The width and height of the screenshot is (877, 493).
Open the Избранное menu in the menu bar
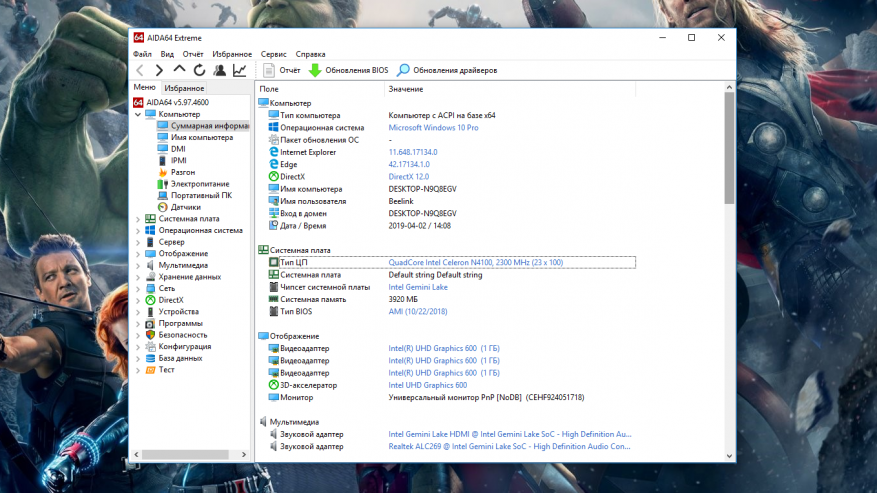click(x=232, y=54)
